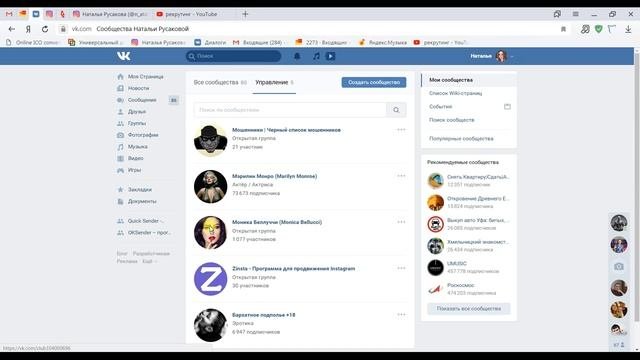Open options dots for Моника Беллуччи community

click(x=401, y=222)
